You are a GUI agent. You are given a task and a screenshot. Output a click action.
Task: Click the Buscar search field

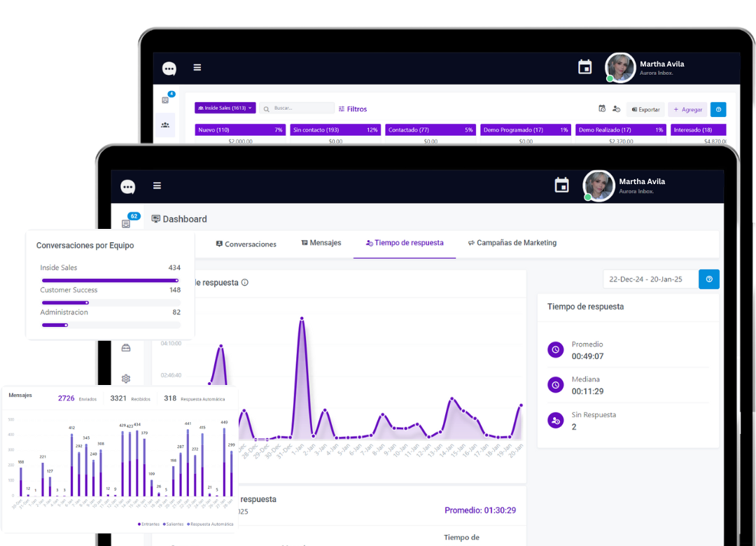(297, 108)
